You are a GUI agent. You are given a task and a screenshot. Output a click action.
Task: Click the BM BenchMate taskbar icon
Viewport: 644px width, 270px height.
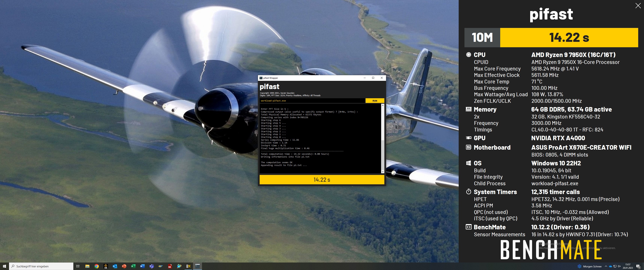point(188,266)
